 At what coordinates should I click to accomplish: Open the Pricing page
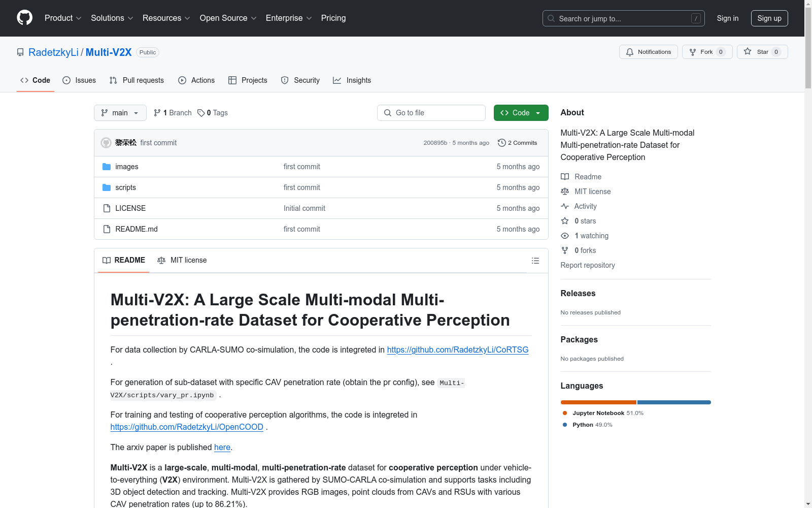click(x=333, y=18)
